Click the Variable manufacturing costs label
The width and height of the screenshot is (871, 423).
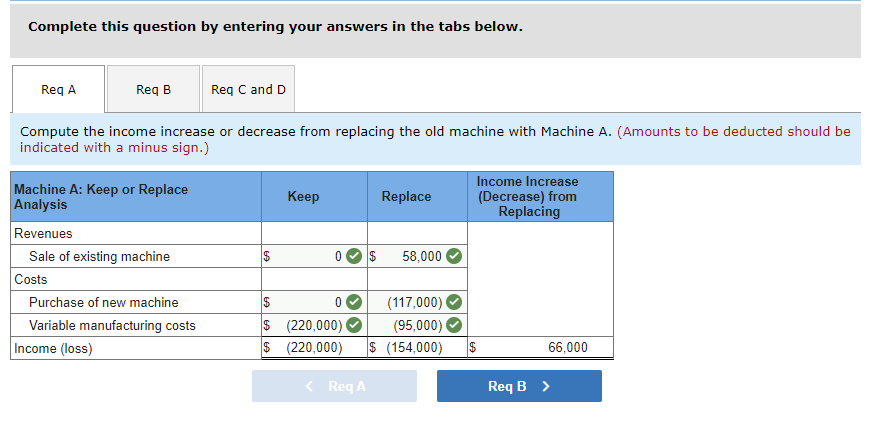112,326
